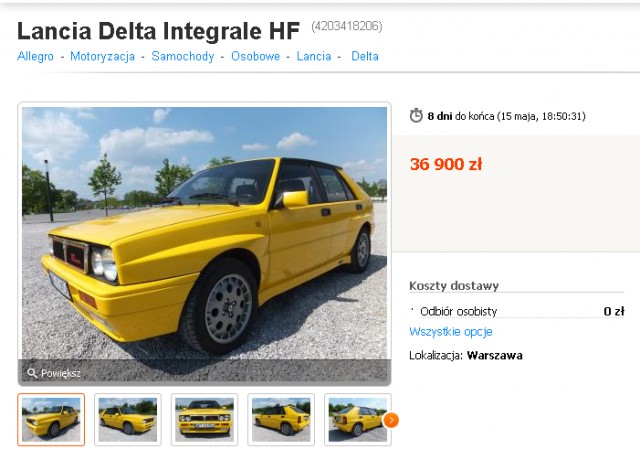
Task: Select the Osobowe breadcrumb link
Action: (256, 56)
